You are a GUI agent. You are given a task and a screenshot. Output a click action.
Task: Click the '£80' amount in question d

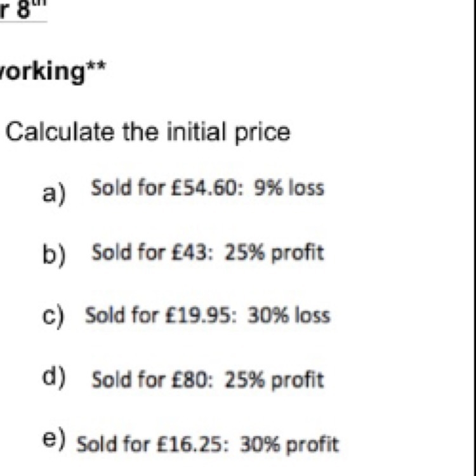[x=192, y=380]
